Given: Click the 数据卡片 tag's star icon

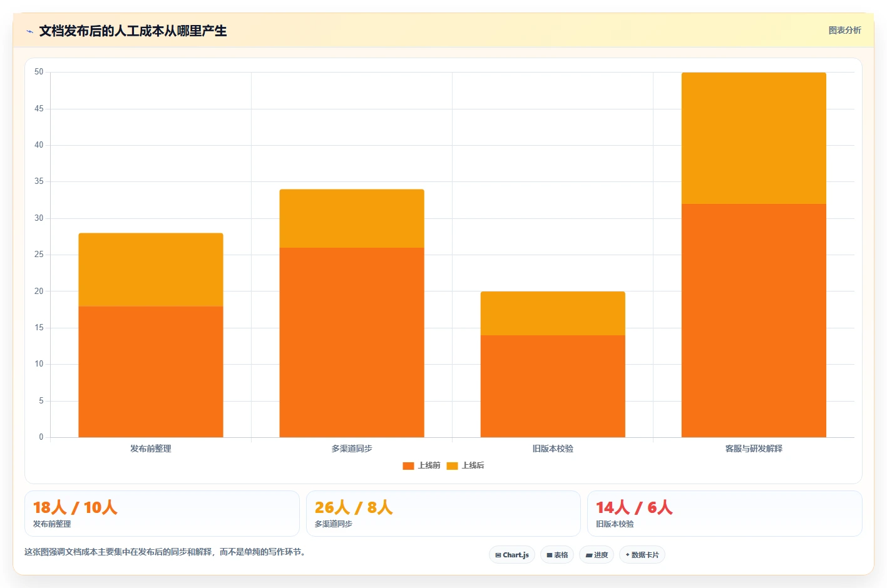Looking at the screenshot, I should 628,555.
